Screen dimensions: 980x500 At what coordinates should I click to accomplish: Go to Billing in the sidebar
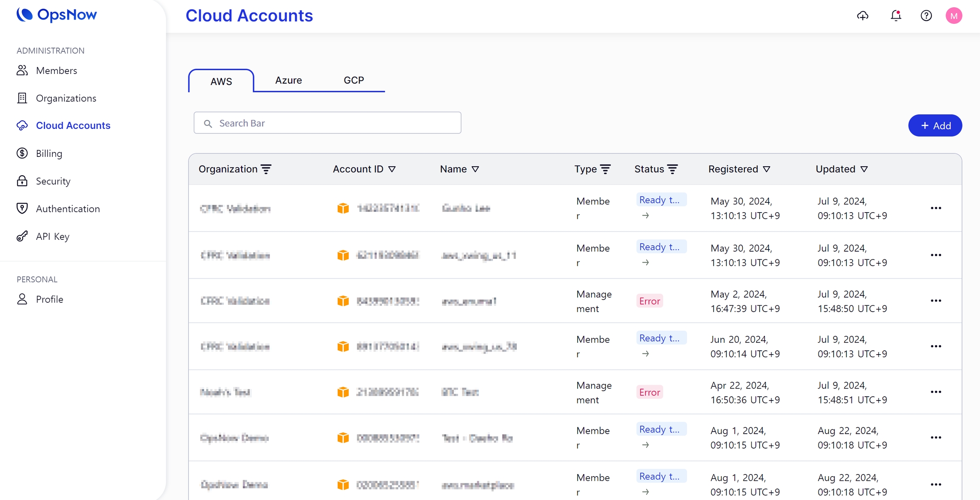tap(49, 153)
